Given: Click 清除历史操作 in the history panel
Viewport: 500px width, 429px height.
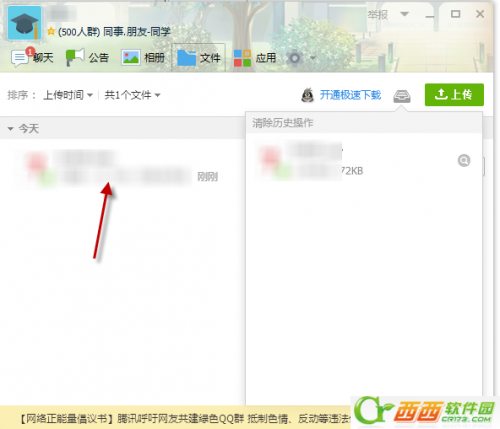Looking at the screenshot, I should click(283, 123).
